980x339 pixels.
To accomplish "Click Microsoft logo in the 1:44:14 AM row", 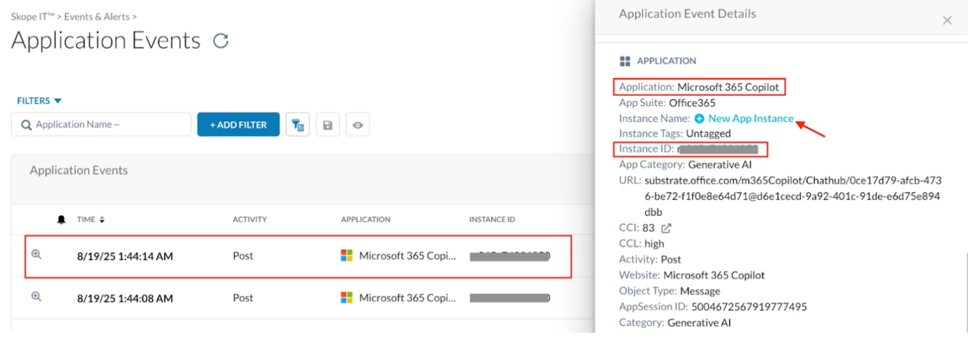I will [x=347, y=255].
